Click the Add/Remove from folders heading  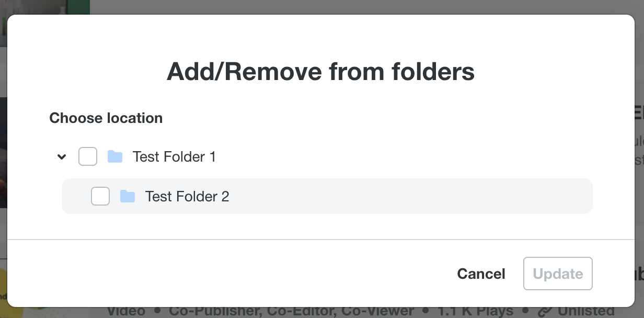click(320, 72)
